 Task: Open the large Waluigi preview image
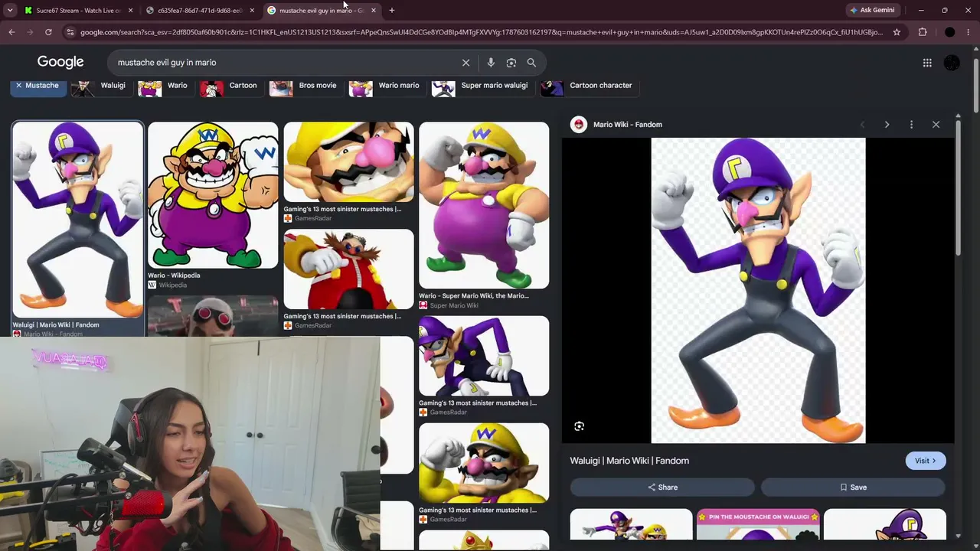[758, 291]
